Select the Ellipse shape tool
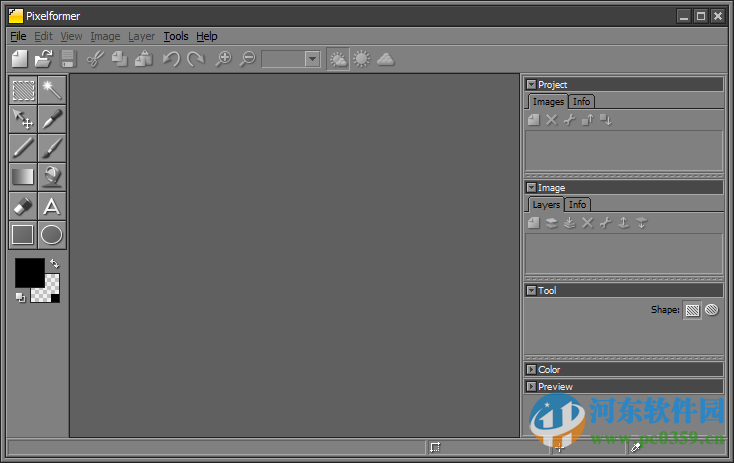 (x=52, y=235)
